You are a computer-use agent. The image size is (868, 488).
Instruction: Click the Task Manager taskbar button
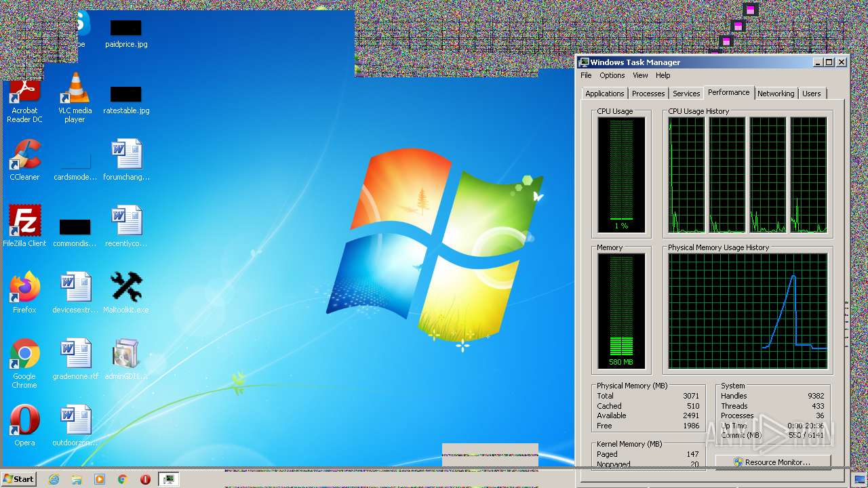tap(168, 479)
